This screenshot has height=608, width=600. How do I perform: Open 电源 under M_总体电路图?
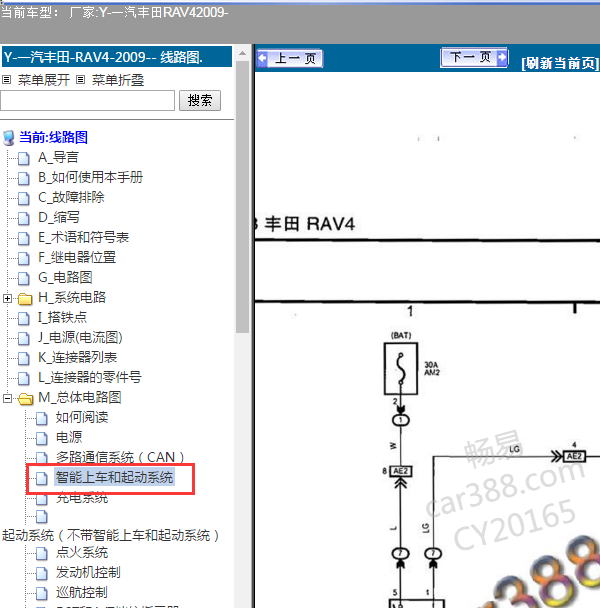tap(69, 437)
